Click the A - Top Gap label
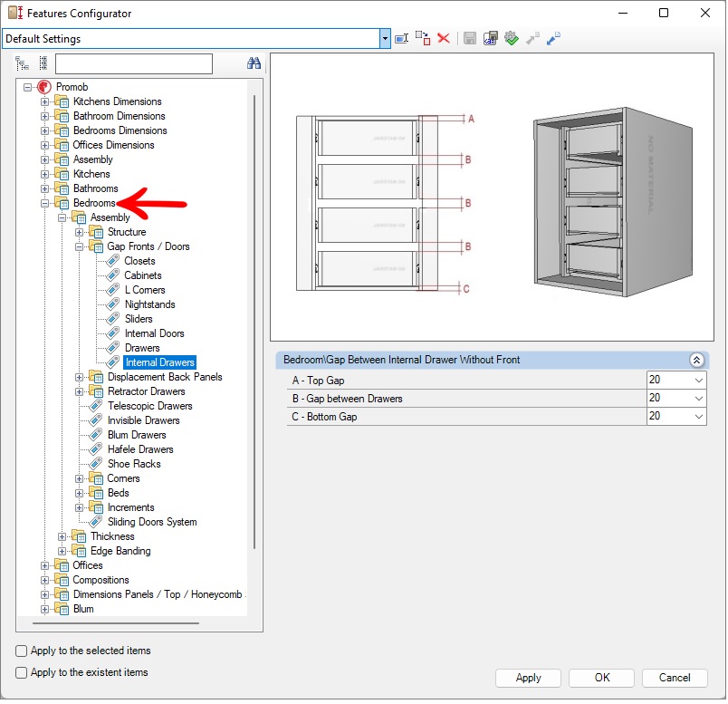 pos(318,381)
